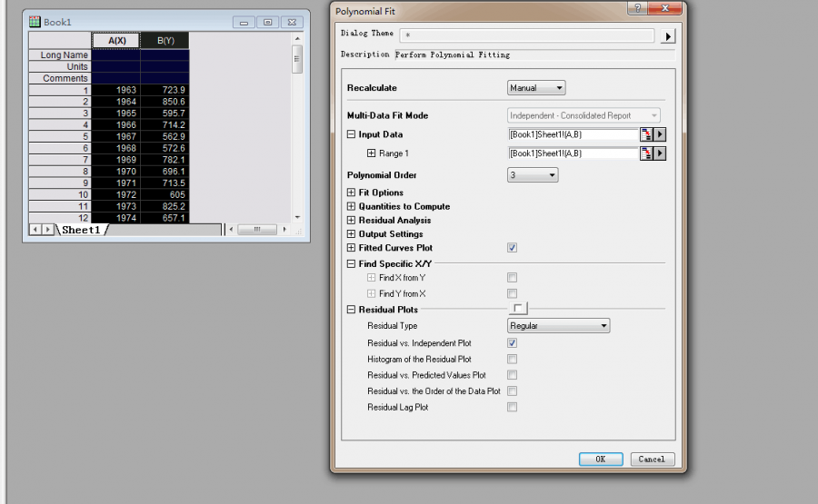Screen dimensions: 818x504
Task: Select the A(X) column header
Action: [116, 41]
